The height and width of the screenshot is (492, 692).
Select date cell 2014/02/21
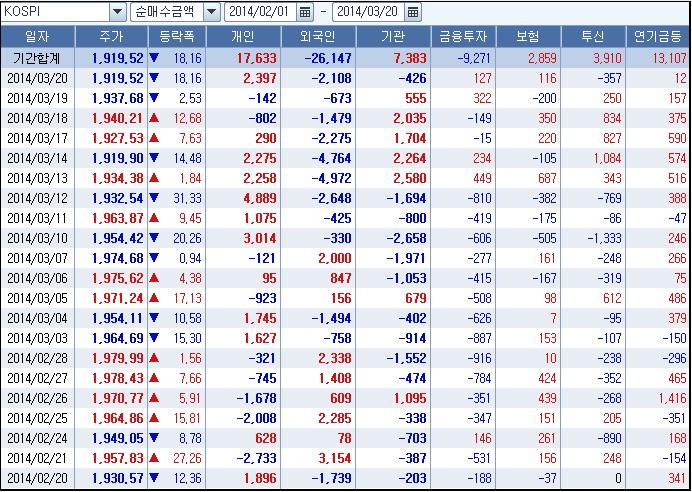(38, 458)
